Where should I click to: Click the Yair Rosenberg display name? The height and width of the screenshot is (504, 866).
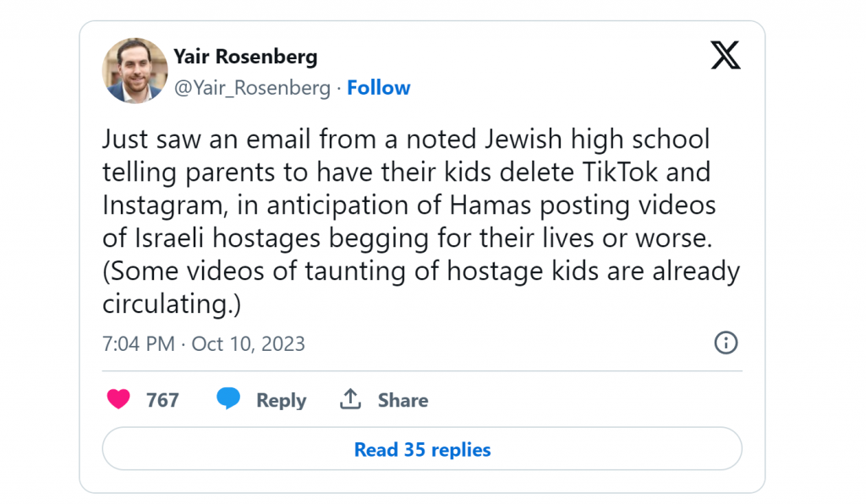tap(245, 57)
